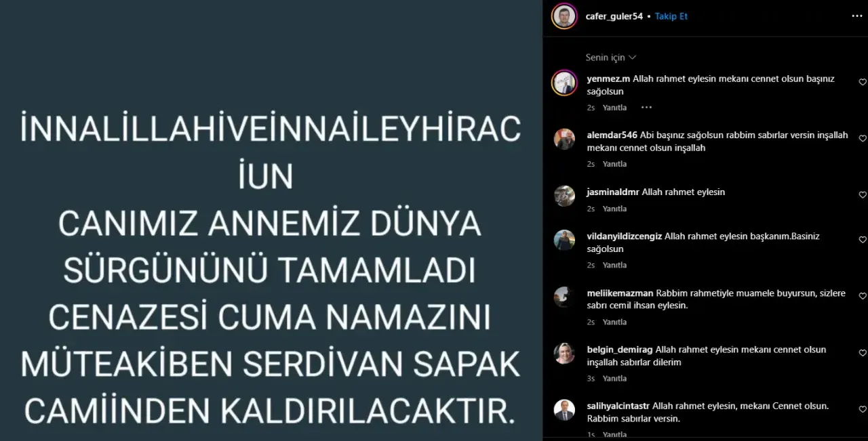Follow the account via 'Takip Et'
Screen dimensions: 868x441
pyautogui.click(x=671, y=16)
